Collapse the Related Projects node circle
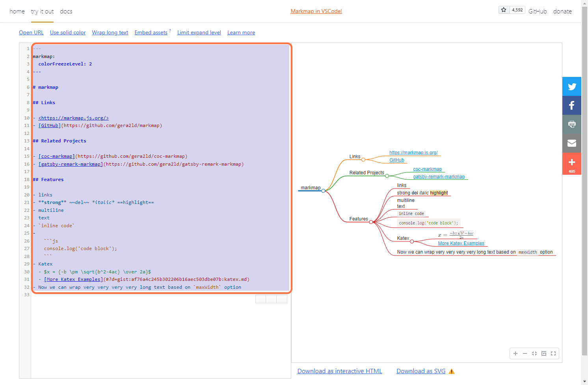This screenshot has width=588, height=385. pos(387,176)
